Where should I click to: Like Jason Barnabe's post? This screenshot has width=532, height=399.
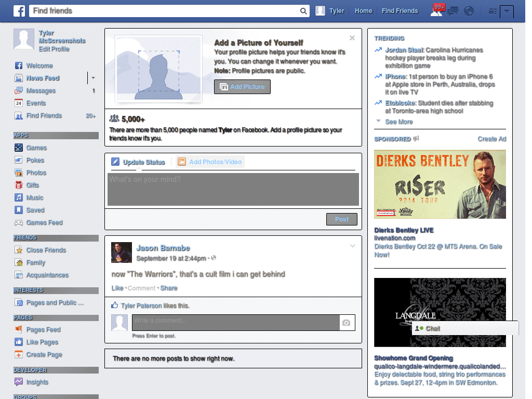point(117,288)
